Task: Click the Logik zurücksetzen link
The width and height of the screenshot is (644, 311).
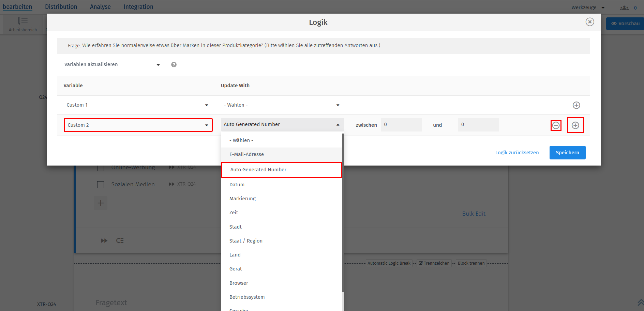Action: coord(517,153)
